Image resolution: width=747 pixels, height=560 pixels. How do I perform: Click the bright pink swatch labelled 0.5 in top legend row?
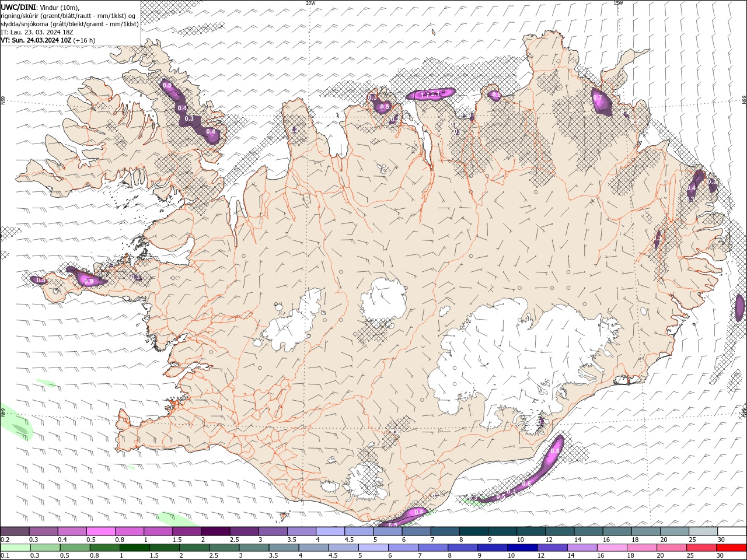[100, 531]
